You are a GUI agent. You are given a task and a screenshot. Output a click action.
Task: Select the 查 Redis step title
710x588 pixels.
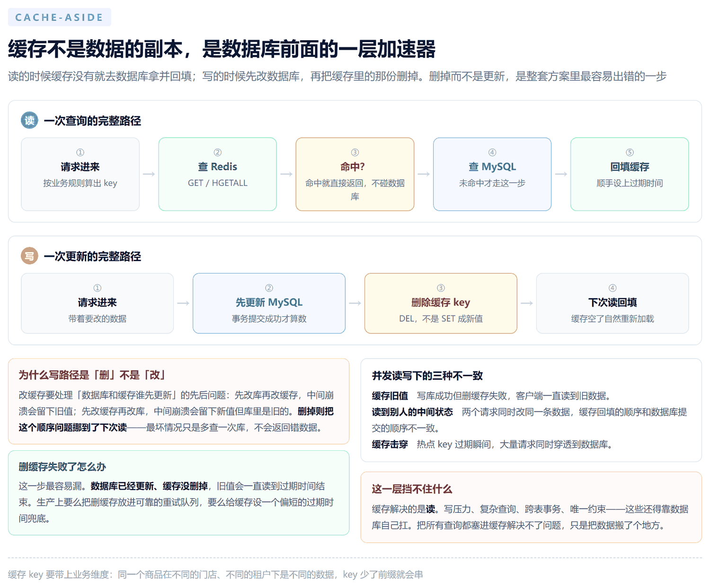[218, 167]
